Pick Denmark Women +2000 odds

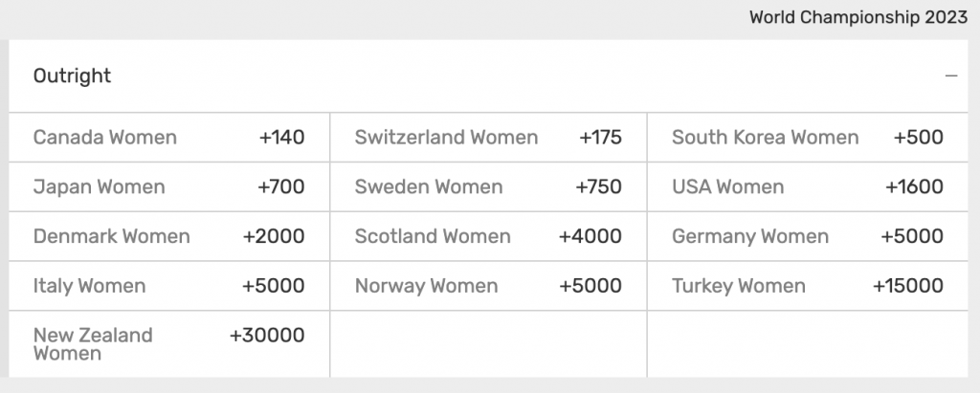coord(169,236)
